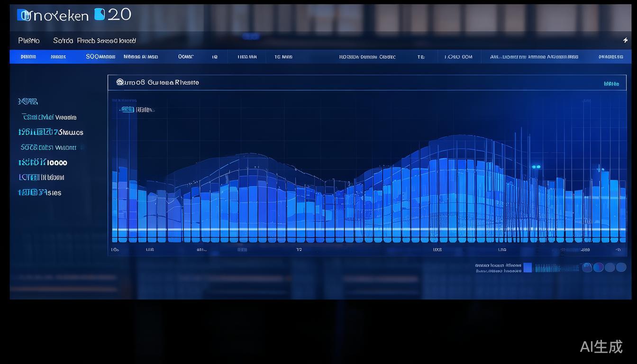Click the mini waveform strip below the chart
Viewport: 637px width, 364px height.
(557, 268)
